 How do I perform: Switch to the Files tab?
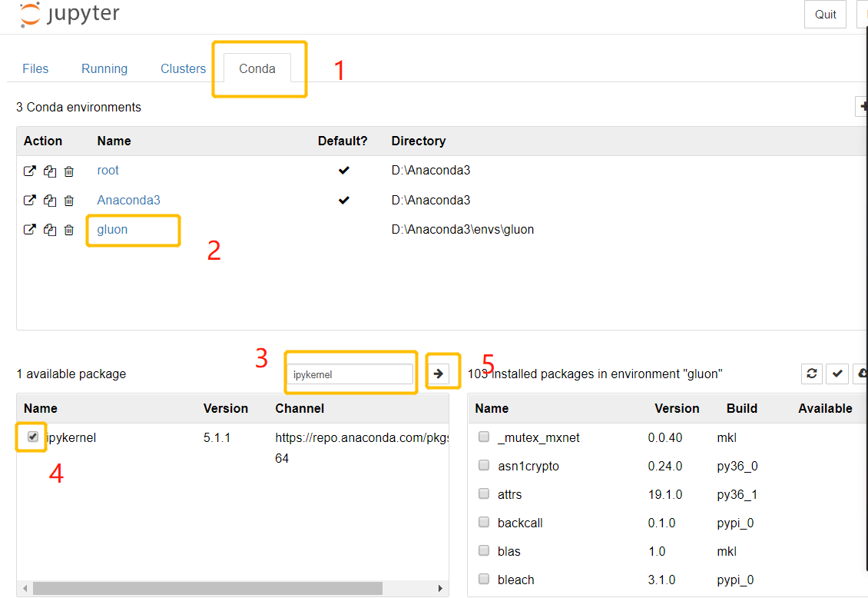35,68
